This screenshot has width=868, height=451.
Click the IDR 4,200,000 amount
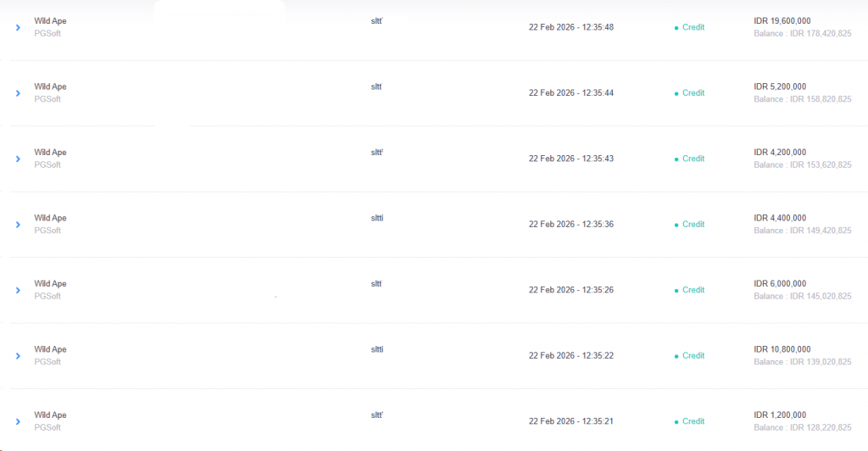782,153
